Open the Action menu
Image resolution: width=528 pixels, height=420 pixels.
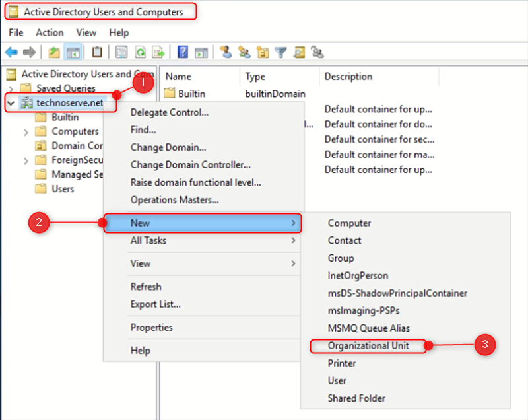pyautogui.click(x=49, y=32)
